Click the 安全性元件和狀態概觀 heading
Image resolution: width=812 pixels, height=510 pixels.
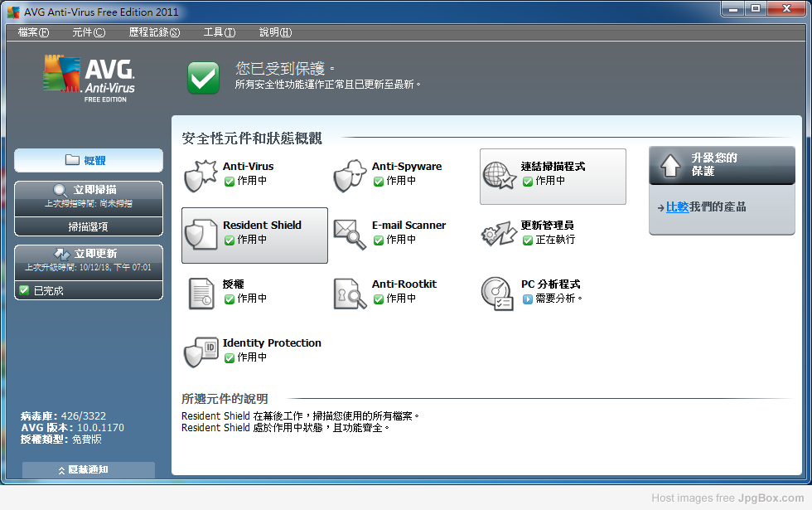(252, 138)
